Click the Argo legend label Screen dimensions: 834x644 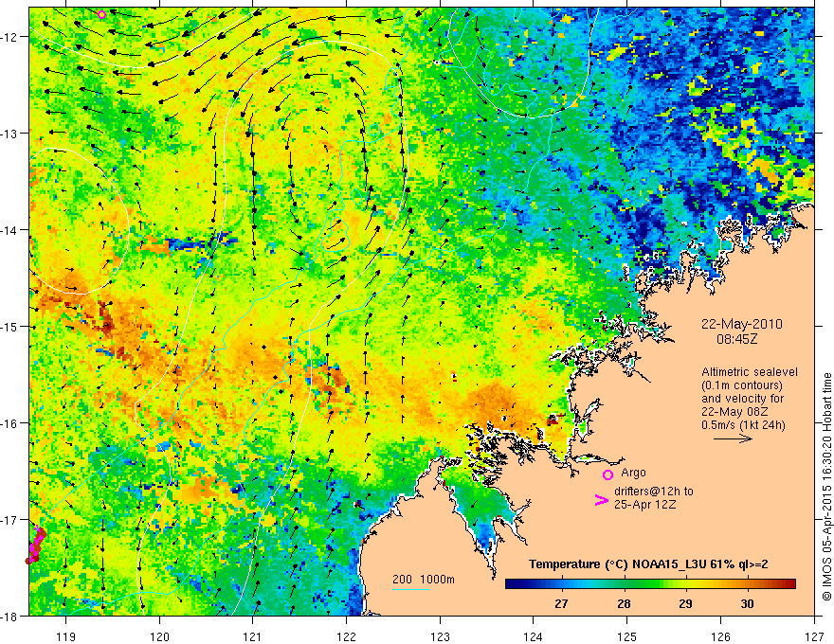633,473
